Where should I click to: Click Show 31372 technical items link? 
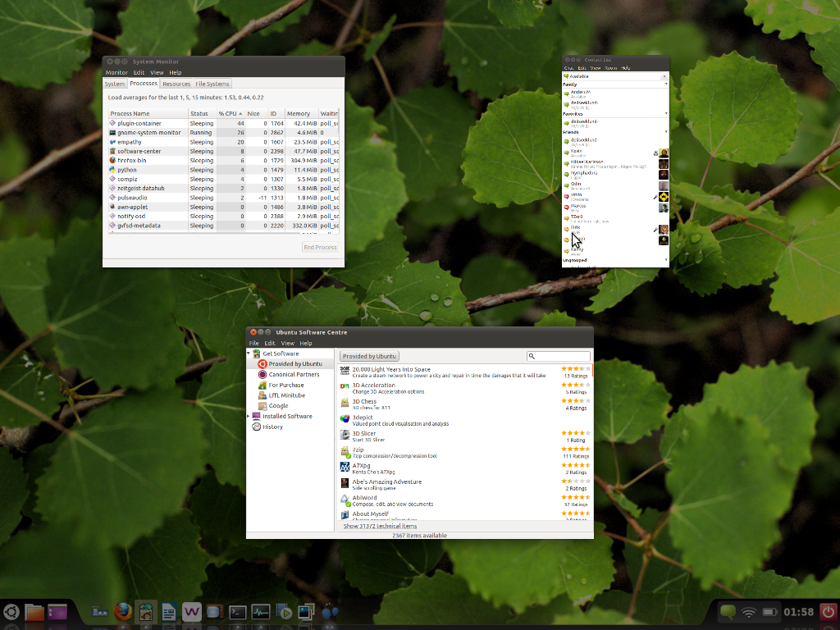380,526
